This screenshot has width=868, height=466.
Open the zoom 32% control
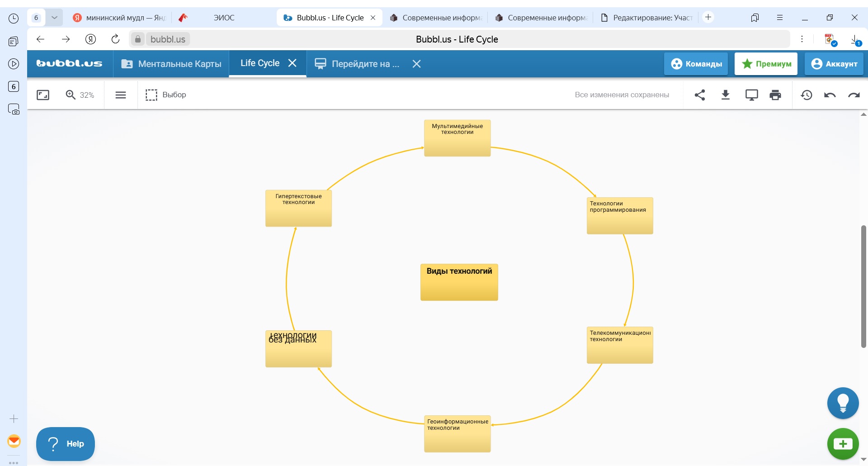80,95
